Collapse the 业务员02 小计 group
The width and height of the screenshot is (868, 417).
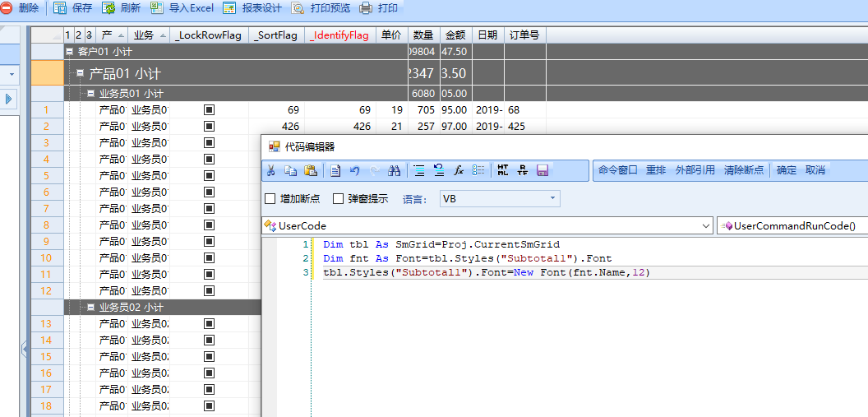point(90,308)
